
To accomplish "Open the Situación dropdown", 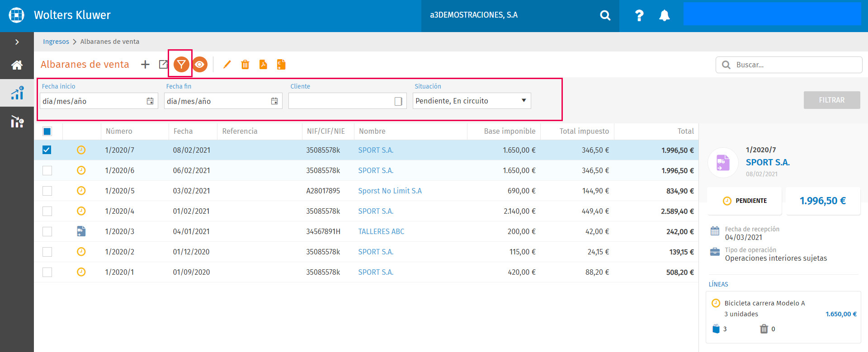I will tap(472, 101).
